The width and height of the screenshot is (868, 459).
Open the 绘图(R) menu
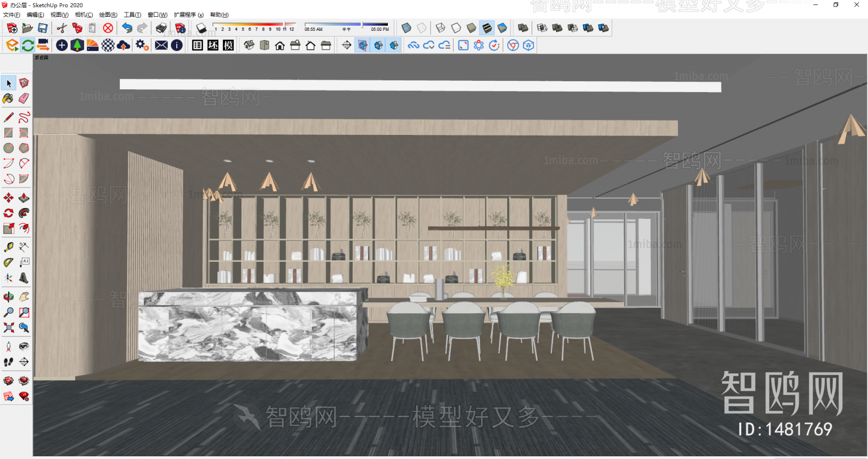coord(108,15)
